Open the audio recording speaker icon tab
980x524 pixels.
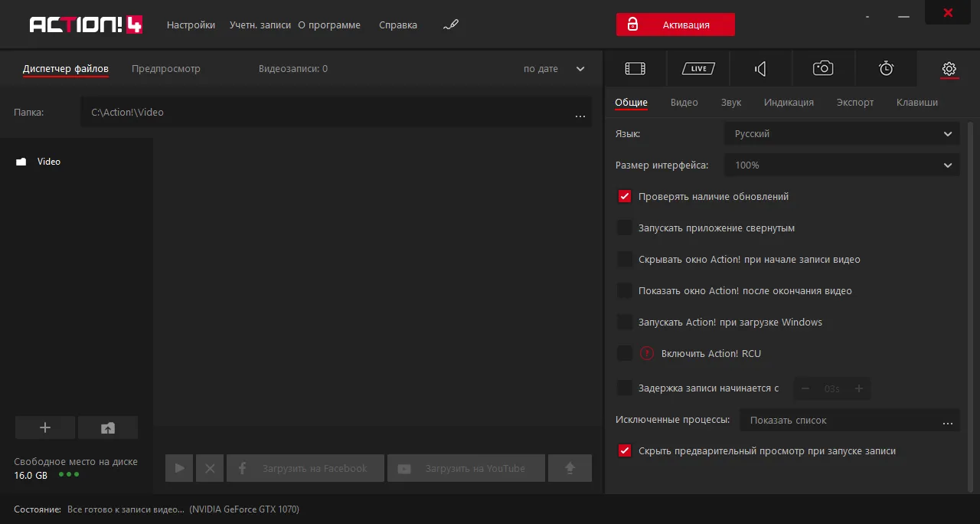(x=760, y=69)
